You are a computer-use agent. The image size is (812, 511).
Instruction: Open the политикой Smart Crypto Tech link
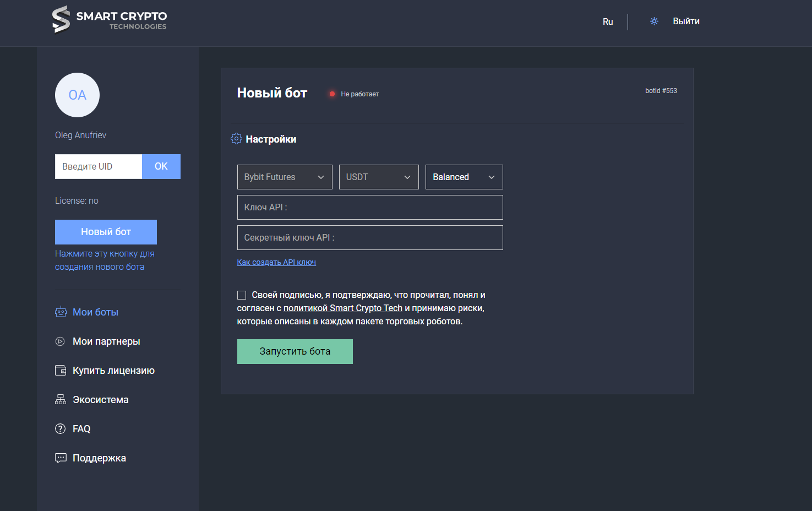click(343, 308)
